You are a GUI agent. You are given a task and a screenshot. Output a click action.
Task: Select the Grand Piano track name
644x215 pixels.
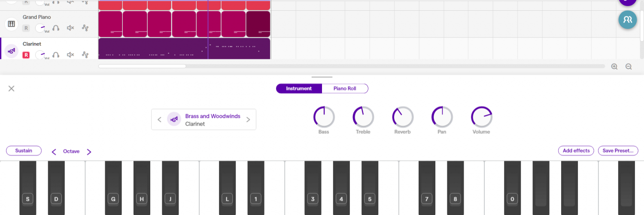37,17
